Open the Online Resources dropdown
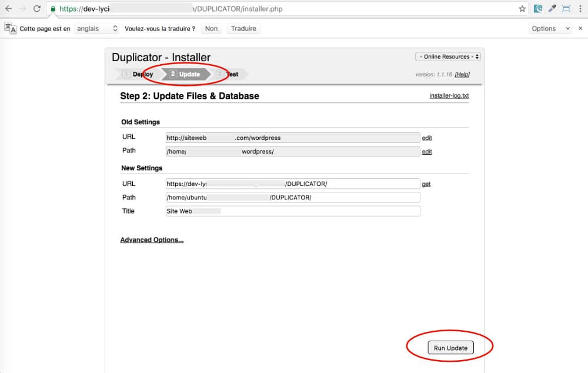The height and width of the screenshot is (373, 588). pyautogui.click(x=447, y=56)
